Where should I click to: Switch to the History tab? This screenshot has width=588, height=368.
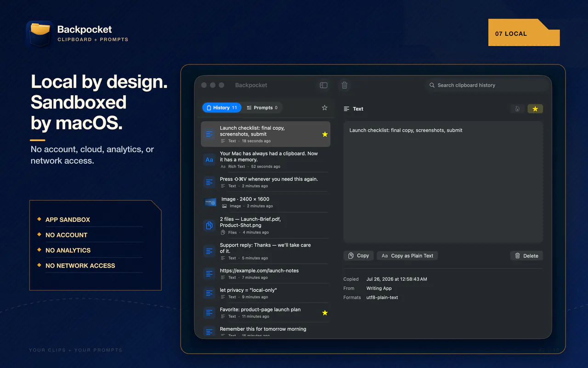[x=222, y=108]
